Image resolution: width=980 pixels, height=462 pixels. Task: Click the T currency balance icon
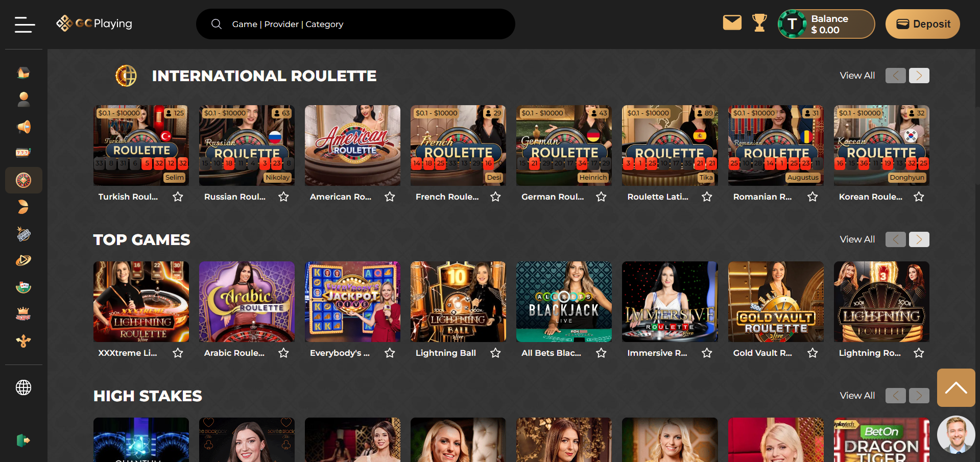[792, 24]
